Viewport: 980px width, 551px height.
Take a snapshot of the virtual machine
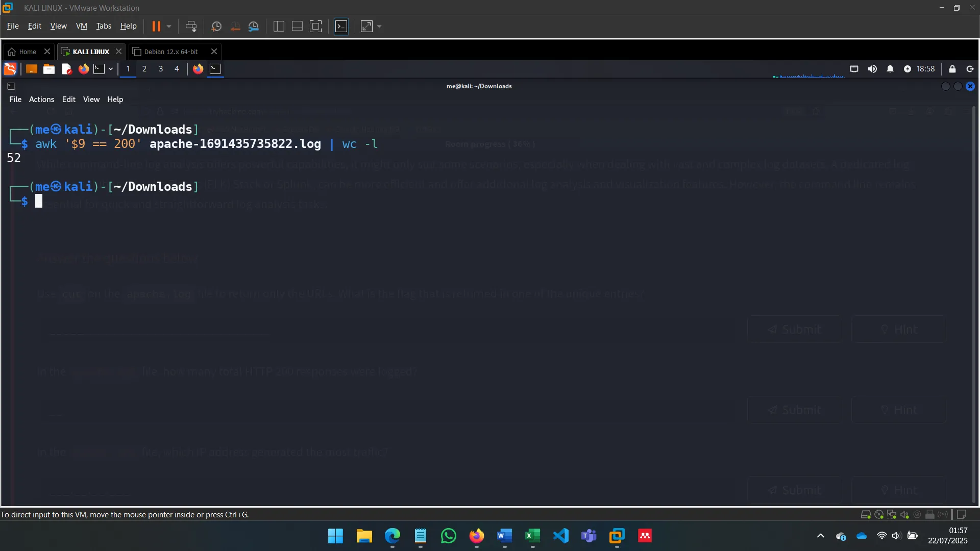[216, 26]
